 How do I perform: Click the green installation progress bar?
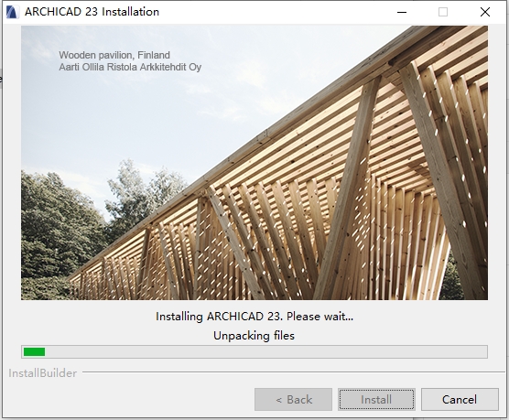(254, 352)
